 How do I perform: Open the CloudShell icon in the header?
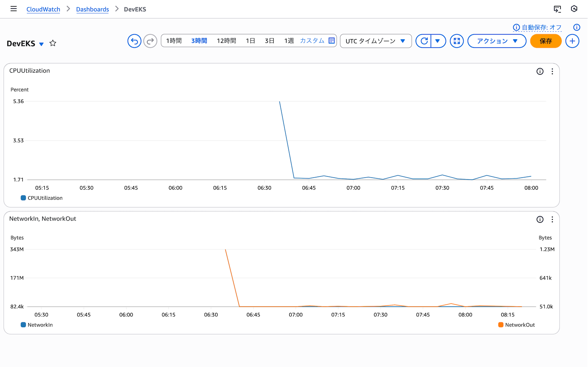[557, 9]
